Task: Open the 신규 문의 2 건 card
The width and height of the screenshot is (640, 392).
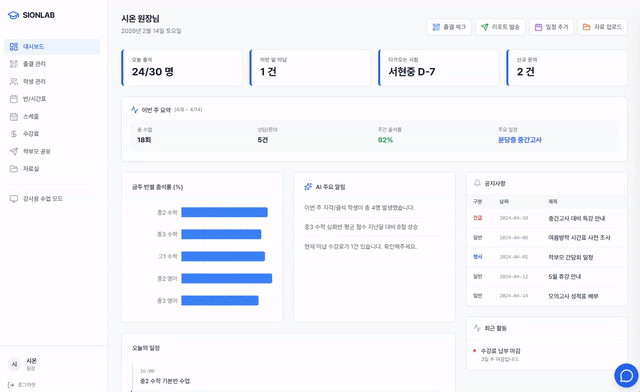Action: 567,68
